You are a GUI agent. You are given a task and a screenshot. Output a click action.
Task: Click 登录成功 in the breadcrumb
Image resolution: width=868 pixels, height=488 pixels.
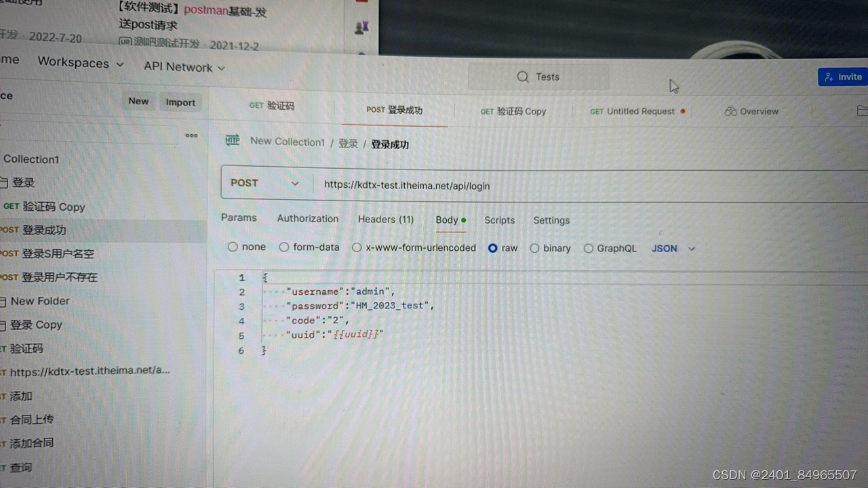tap(390, 144)
